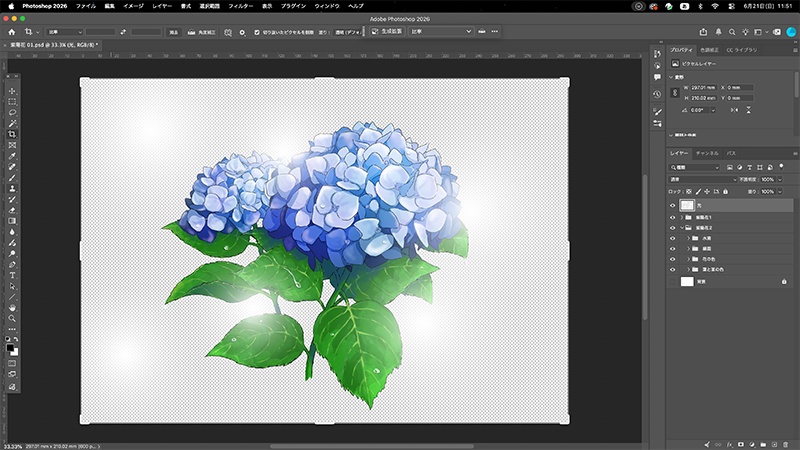Show the hidden 背景 layer
This screenshot has width=800, height=450.
[672, 282]
